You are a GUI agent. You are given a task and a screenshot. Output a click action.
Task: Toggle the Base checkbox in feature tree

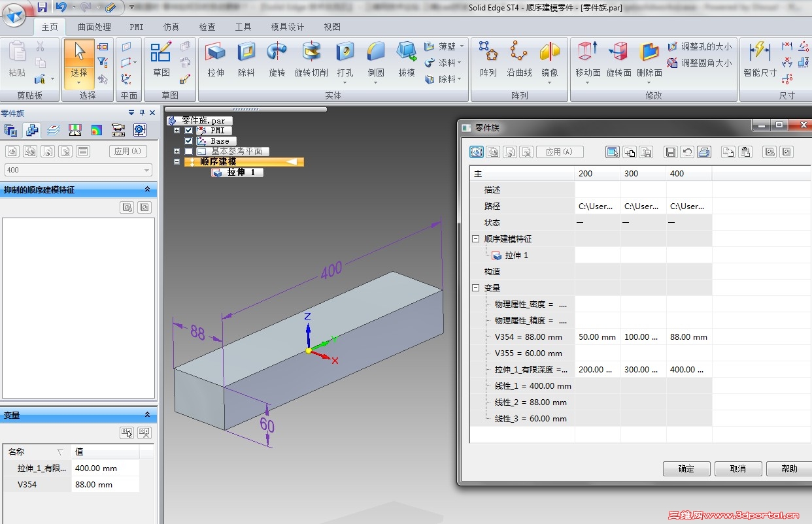189,141
